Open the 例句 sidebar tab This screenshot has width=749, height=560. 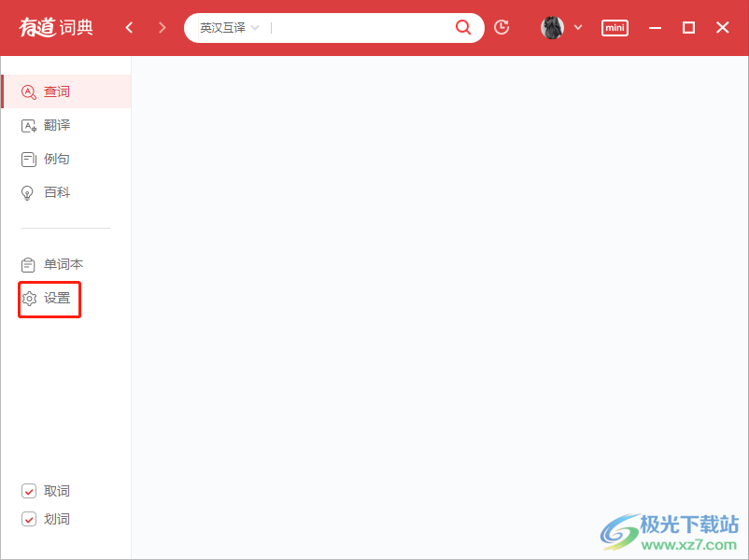66,159
